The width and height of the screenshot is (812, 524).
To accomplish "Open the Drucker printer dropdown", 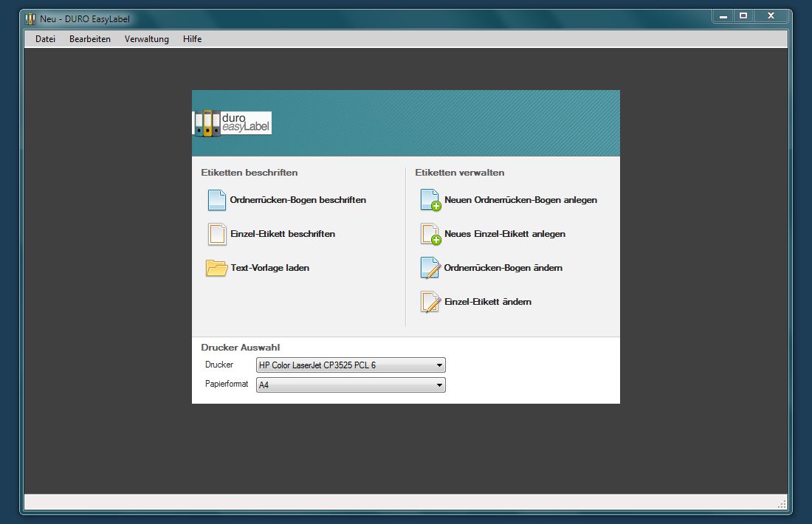I will pos(351,365).
